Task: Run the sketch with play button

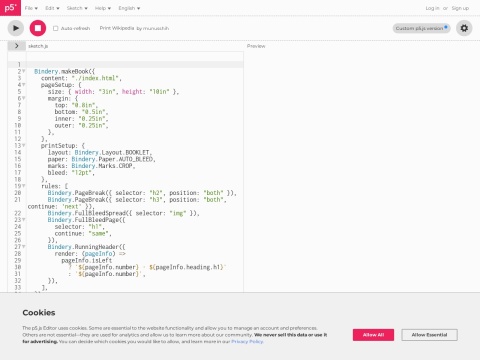Action: (16, 28)
